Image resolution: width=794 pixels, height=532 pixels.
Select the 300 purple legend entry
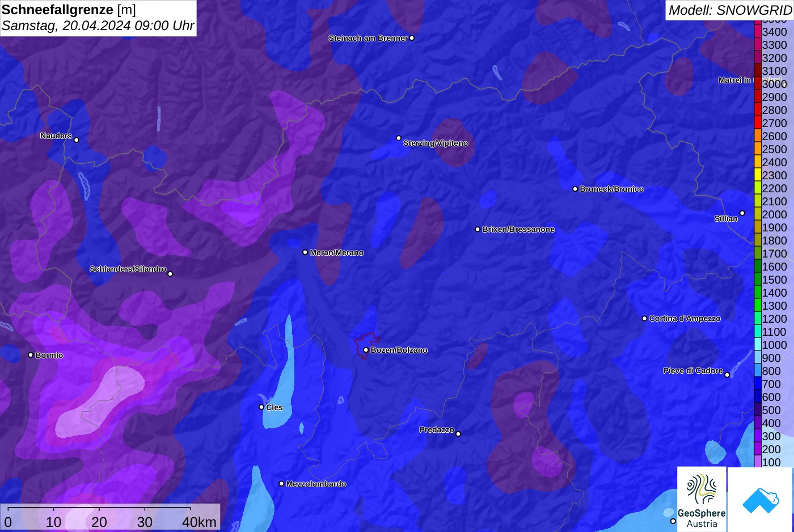click(x=758, y=436)
